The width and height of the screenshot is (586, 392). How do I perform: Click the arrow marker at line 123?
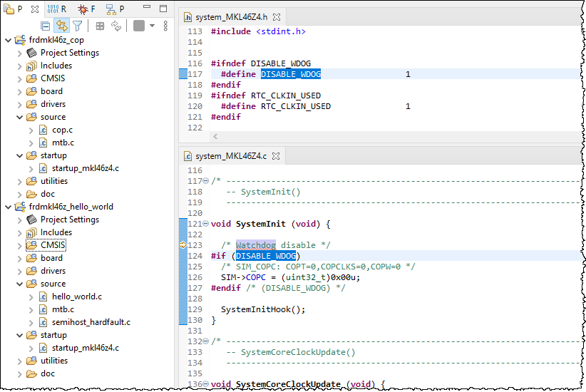pos(183,245)
